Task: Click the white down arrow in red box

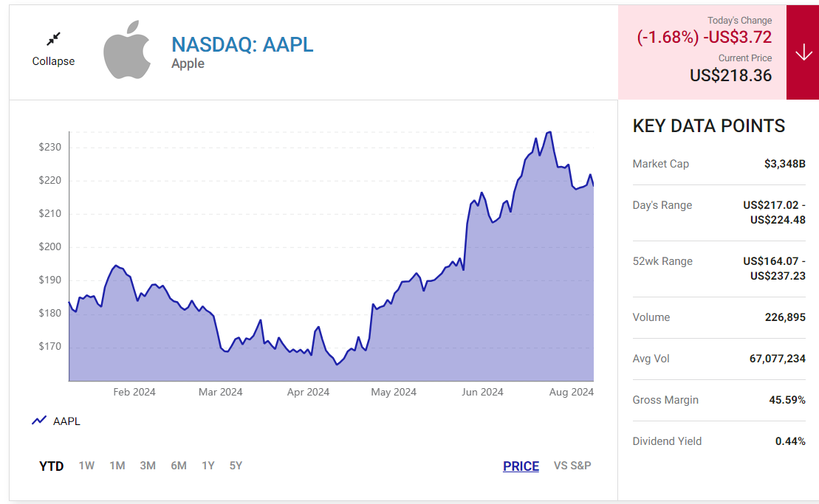Action: click(x=803, y=52)
